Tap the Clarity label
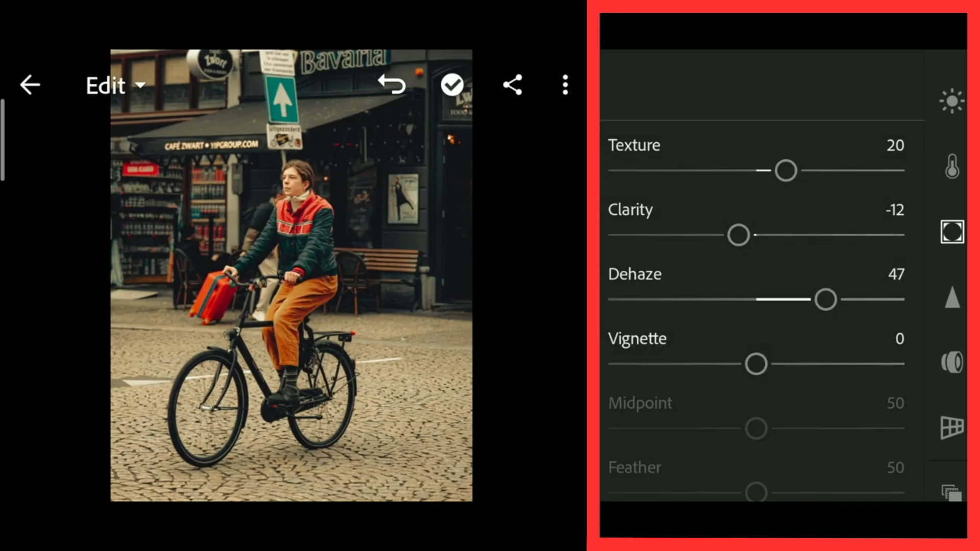This screenshot has height=551, width=980. (630, 210)
